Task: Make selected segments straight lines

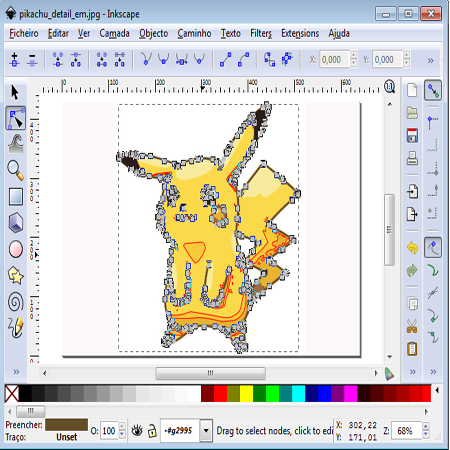Action: click(x=226, y=59)
